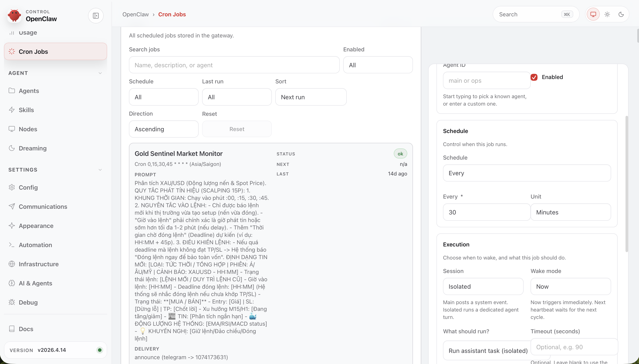Image resolution: width=639 pixels, height=364 pixels.
Task: Change Session from Isolated dropdown
Action: 483,286
